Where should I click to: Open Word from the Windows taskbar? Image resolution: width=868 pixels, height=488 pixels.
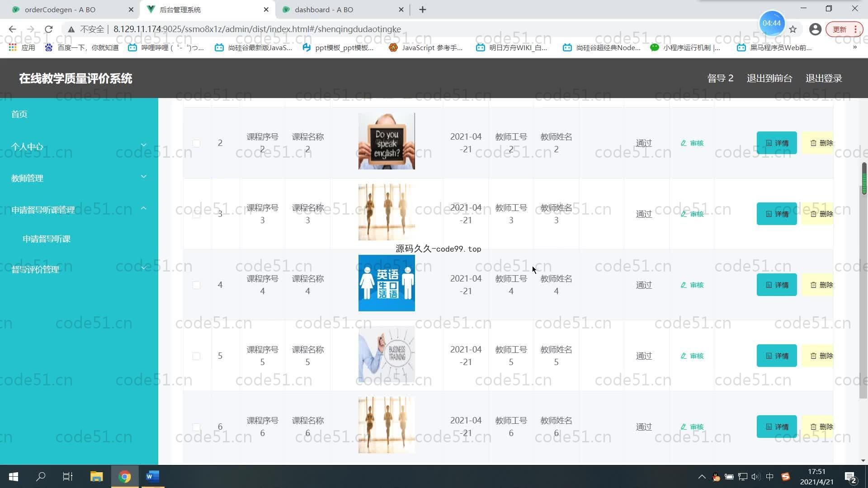(x=152, y=476)
